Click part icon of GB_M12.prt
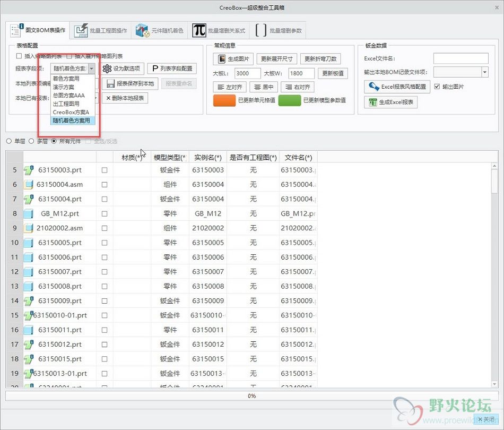The width and height of the screenshot is (504, 430). pyautogui.click(x=29, y=213)
